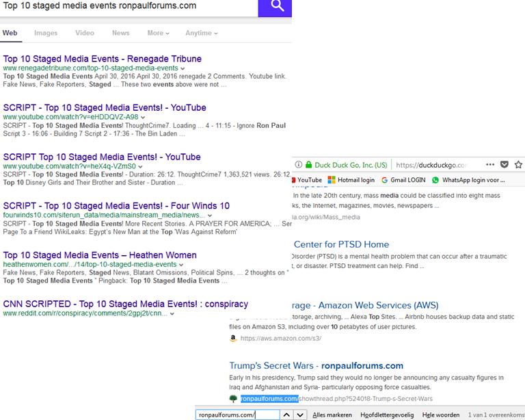Toggle Hele woorden in the find bar

[x=441, y=415]
